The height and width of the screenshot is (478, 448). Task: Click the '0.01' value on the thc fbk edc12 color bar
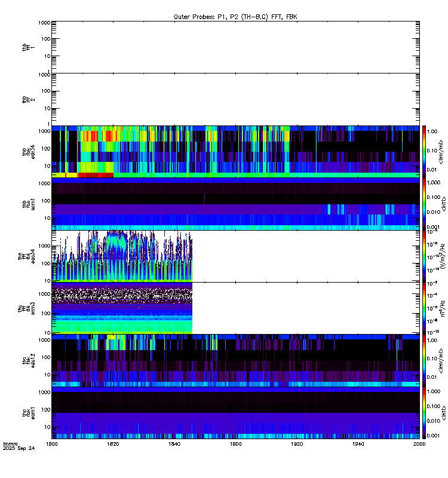pos(432,377)
